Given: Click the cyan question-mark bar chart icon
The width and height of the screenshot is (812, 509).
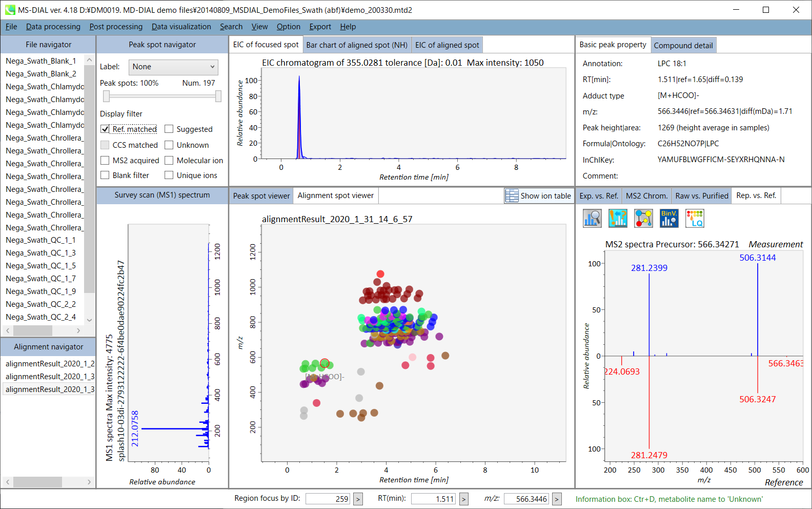Looking at the screenshot, I should [x=618, y=218].
